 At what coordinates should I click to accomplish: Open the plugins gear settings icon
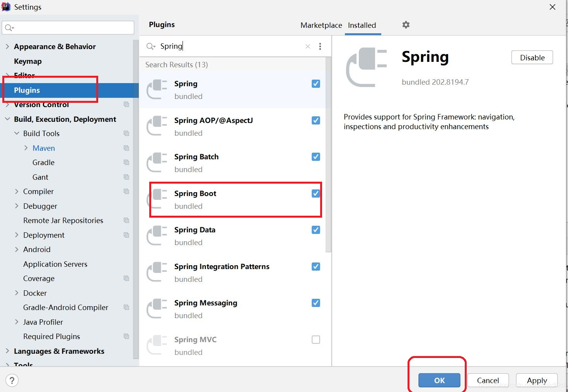406,25
